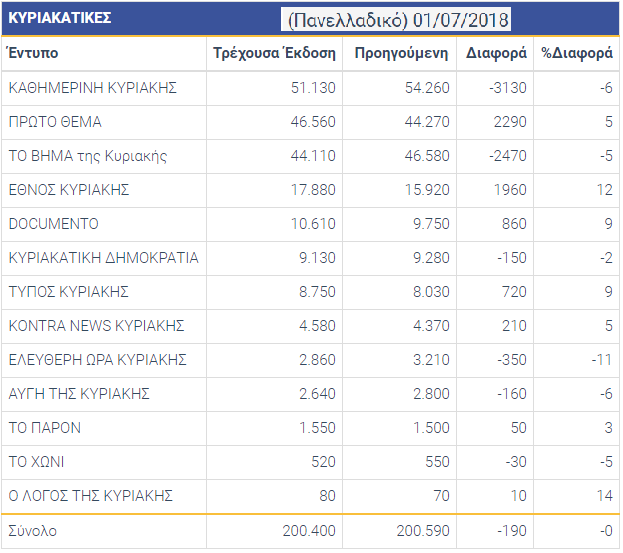Screen dimensions: 623x553
Task: Click previous edition value 44.270
Action: point(427,122)
